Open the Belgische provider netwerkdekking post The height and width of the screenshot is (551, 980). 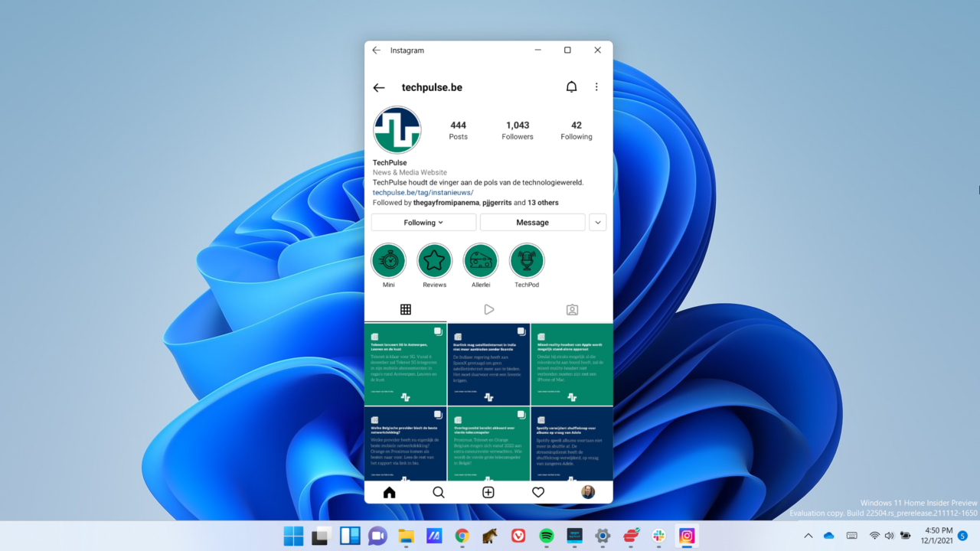point(405,444)
